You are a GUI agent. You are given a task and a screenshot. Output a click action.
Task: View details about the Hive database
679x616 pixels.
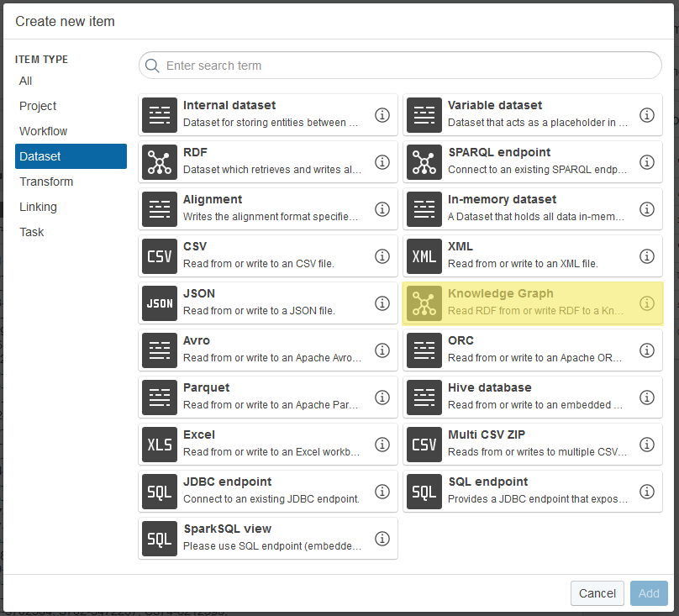click(x=647, y=398)
